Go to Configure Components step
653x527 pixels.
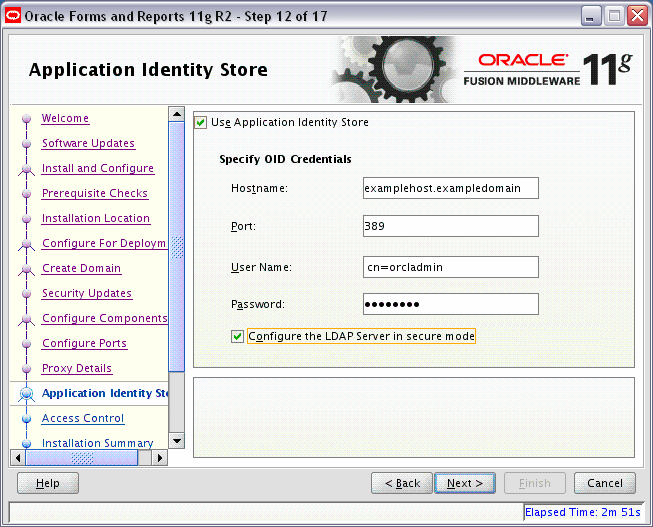tap(105, 318)
